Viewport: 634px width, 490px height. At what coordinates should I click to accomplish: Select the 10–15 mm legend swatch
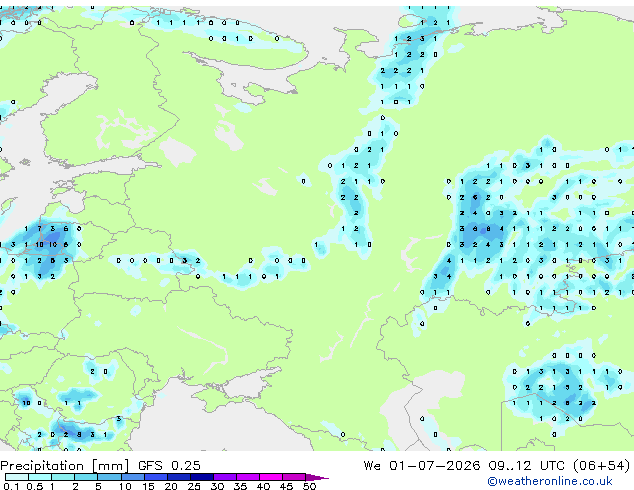point(132,477)
